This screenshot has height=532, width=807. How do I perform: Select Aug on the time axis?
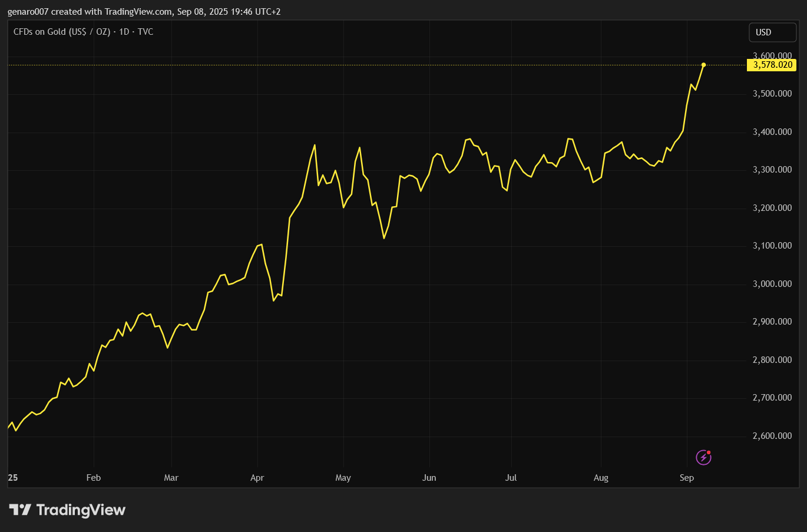click(x=601, y=478)
